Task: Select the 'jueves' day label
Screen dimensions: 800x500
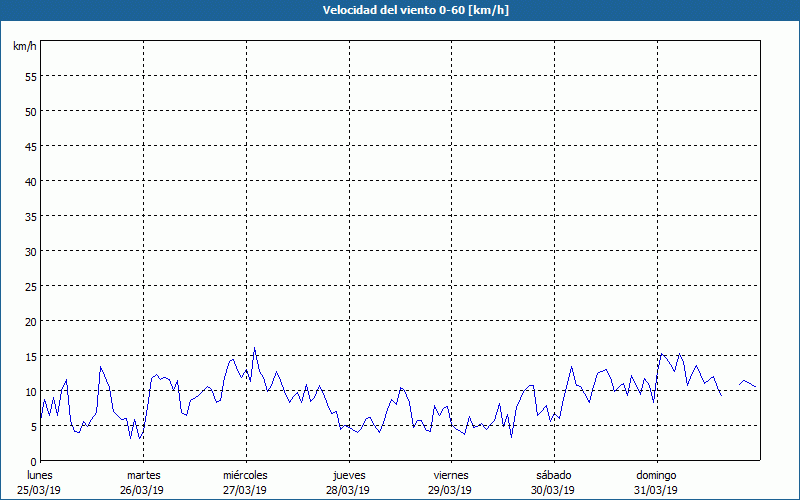Action: click(x=349, y=475)
